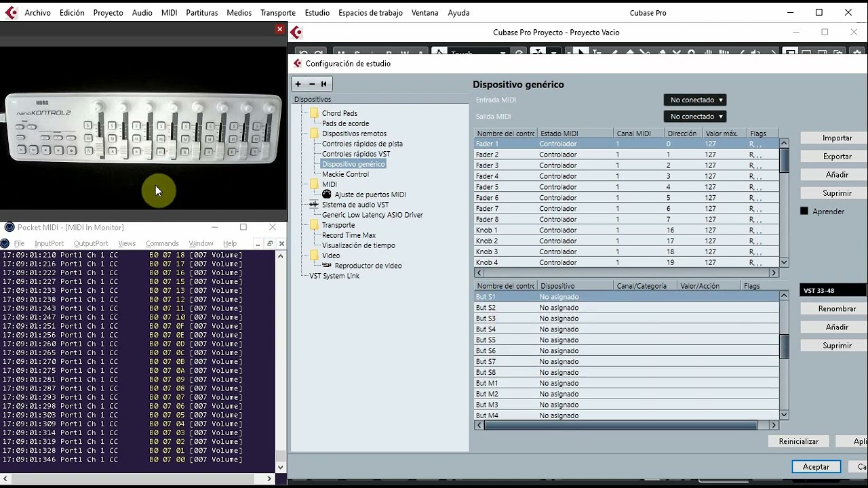Image resolution: width=868 pixels, height=488 pixels.
Task: Click the reset devices arrow icon
Action: [x=324, y=84]
